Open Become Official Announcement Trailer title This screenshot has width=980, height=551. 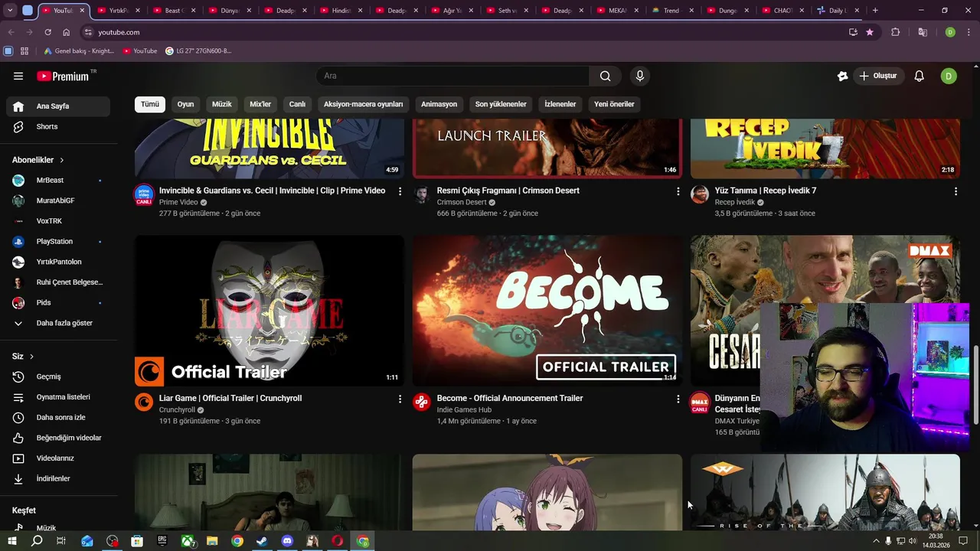click(x=510, y=398)
